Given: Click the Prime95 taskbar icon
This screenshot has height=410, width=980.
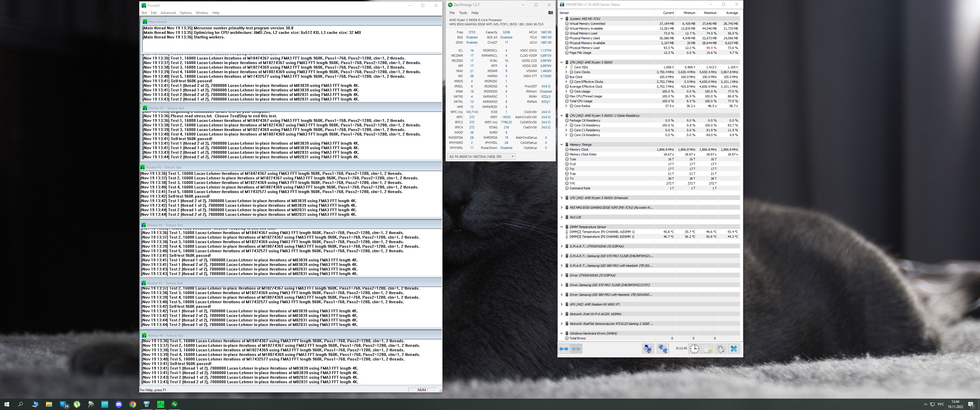Looking at the screenshot, I should 161,404.
